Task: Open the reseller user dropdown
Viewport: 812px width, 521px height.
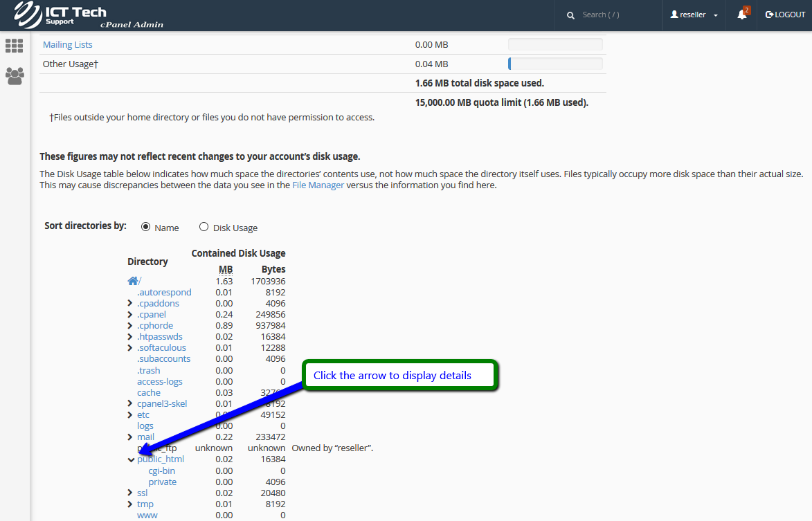Action: point(694,15)
